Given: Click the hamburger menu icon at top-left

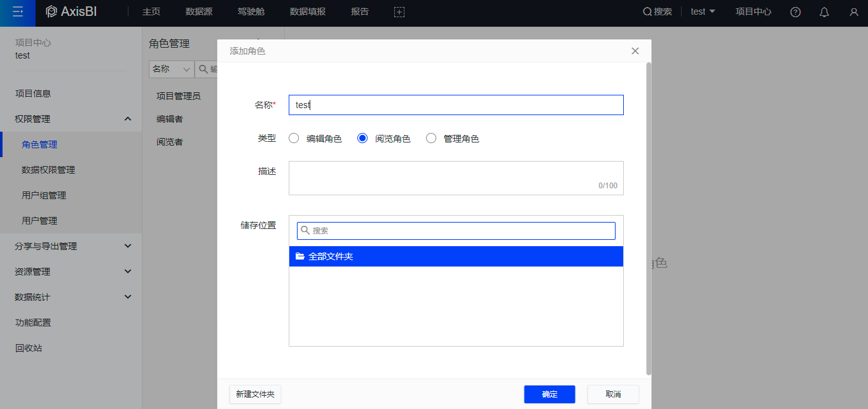Looking at the screenshot, I should coord(18,12).
